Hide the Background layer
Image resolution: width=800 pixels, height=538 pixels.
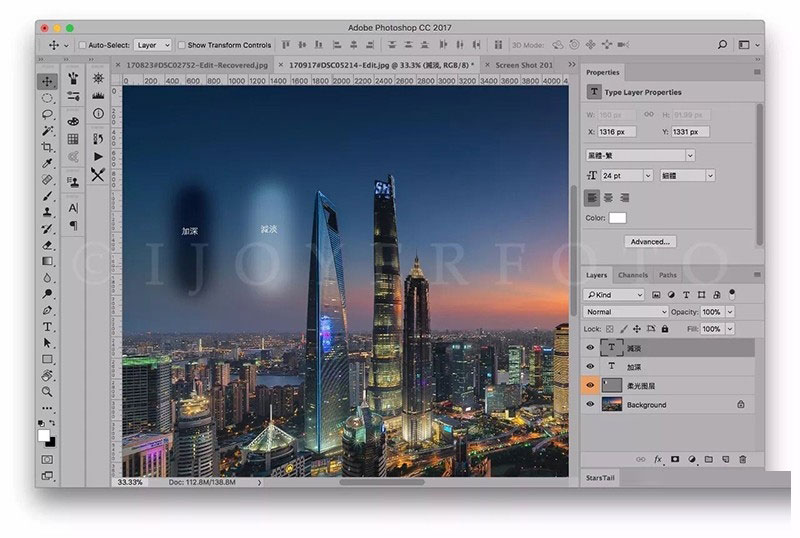590,405
